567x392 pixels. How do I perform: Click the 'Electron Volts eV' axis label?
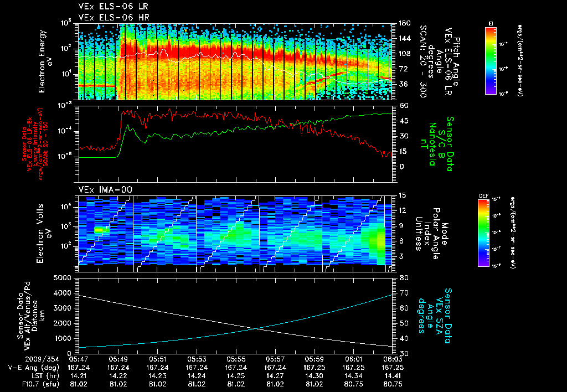[44, 234]
